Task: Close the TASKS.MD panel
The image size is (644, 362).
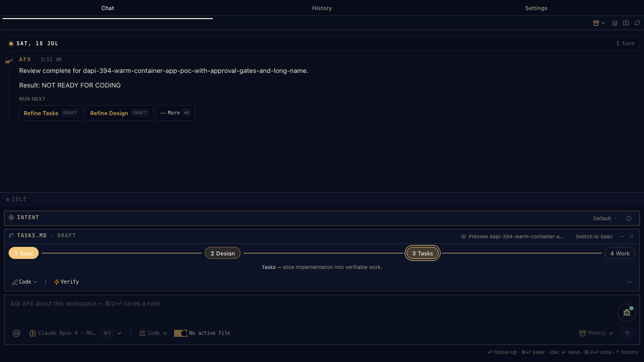Action: (x=631, y=236)
